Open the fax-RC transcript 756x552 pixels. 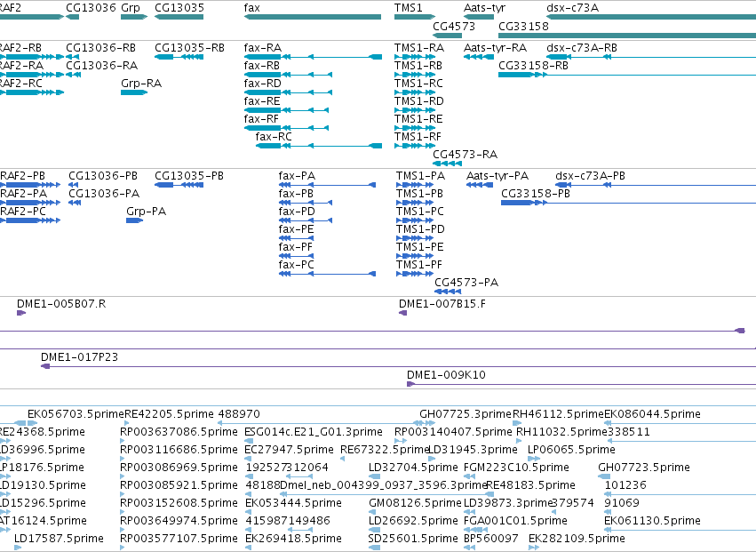274,137
